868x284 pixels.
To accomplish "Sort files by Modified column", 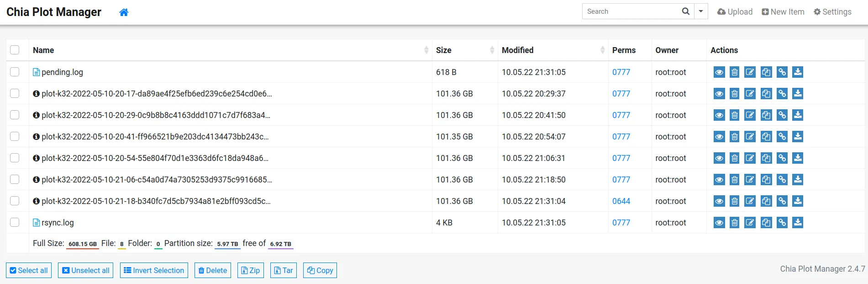I will [x=517, y=50].
